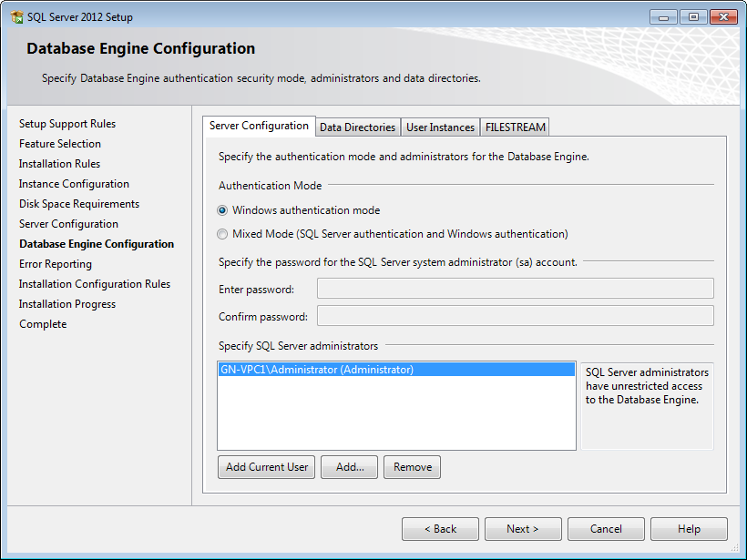The width and height of the screenshot is (747, 560).
Task: Select GN-VPC1\Administrator in administrators list
Action: point(317,370)
